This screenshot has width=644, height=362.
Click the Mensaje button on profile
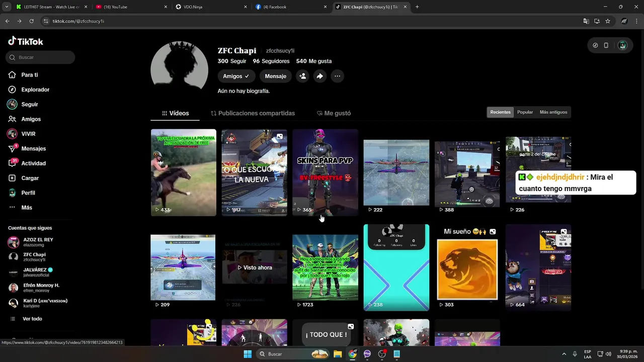click(x=276, y=76)
